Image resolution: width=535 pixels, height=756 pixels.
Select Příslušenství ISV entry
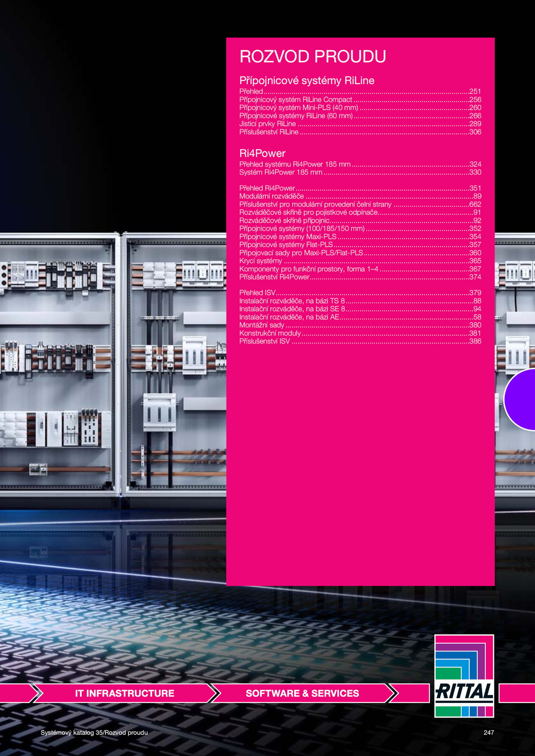[x=360, y=341]
